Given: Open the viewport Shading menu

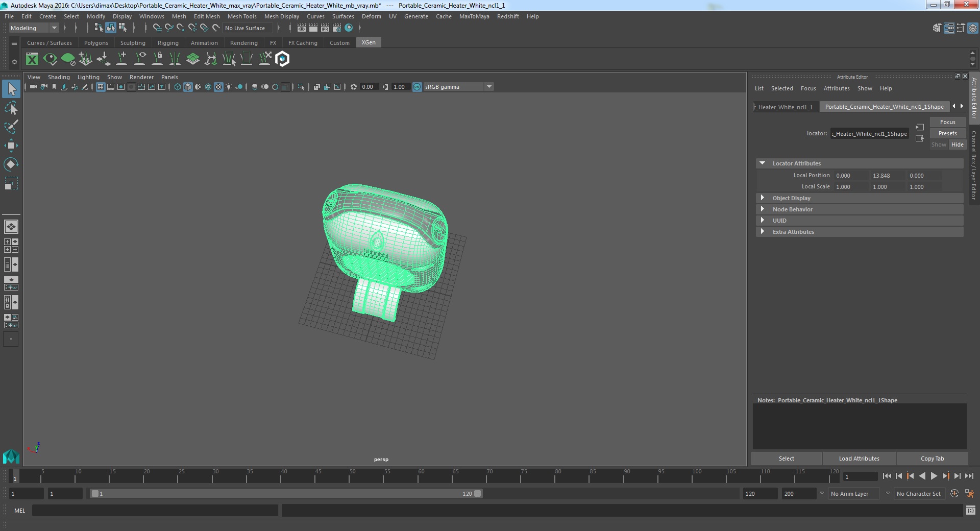Looking at the screenshot, I should 59,77.
